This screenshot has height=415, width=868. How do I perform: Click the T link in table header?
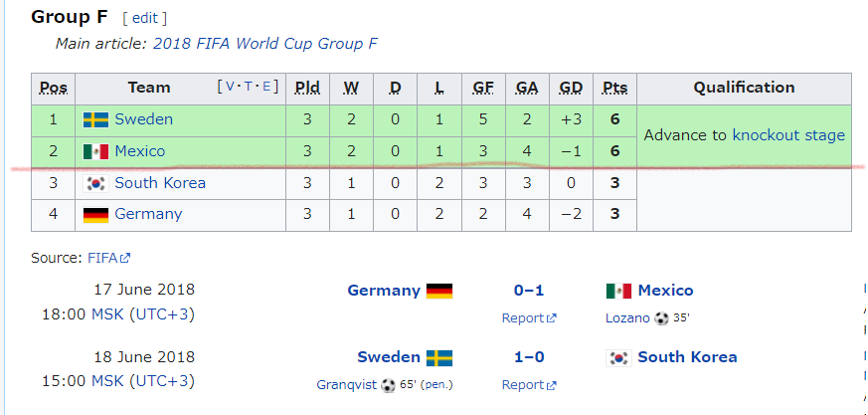pyautogui.click(x=249, y=86)
